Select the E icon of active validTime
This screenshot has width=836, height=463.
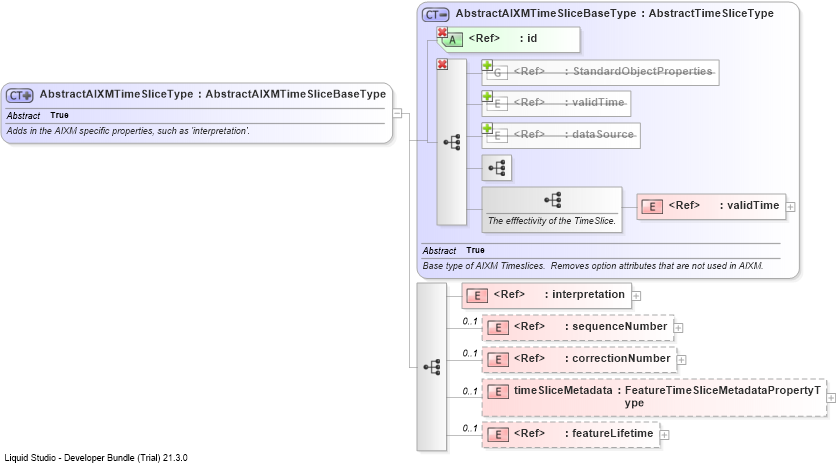click(x=652, y=207)
